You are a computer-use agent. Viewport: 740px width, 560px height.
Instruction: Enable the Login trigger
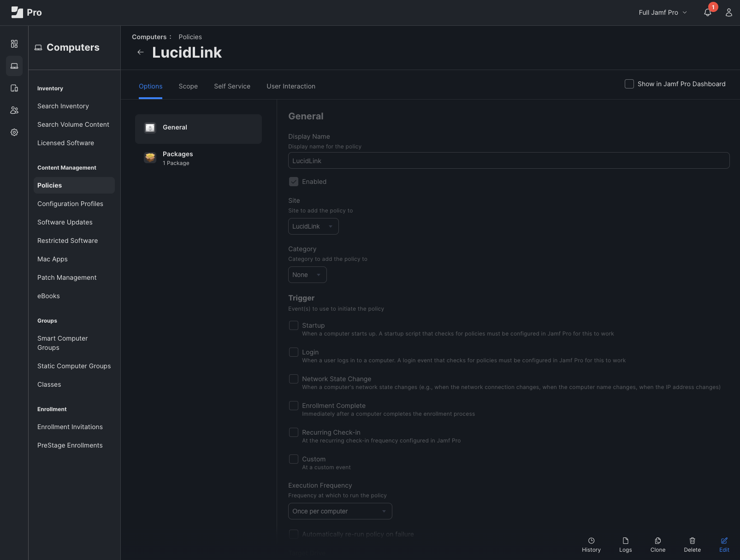tap(294, 352)
